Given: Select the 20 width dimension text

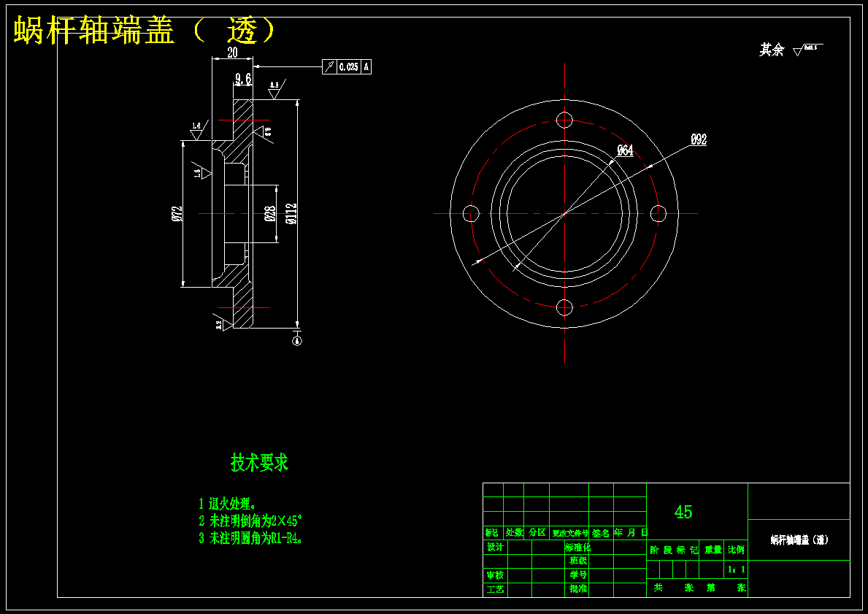Looking at the screenshot, I should coord(232,52).
